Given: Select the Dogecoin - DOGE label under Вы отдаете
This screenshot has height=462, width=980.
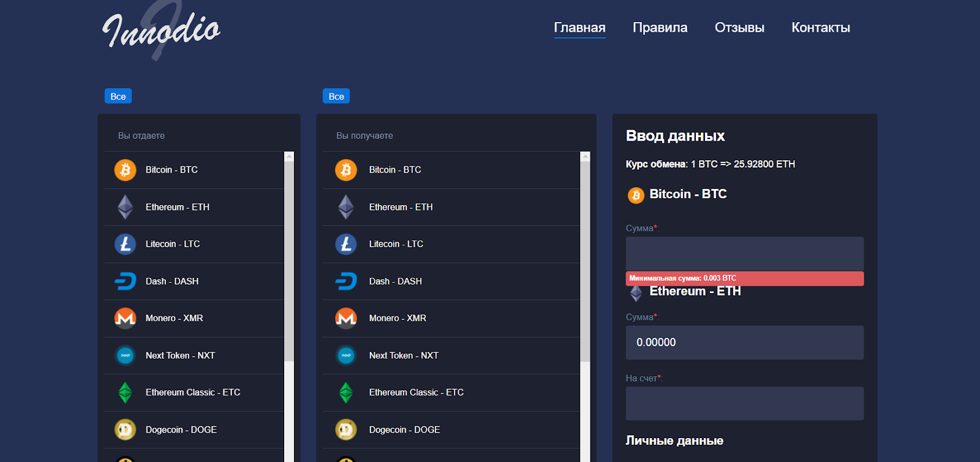Looking at the screenshot, I should tap(181, 430).
